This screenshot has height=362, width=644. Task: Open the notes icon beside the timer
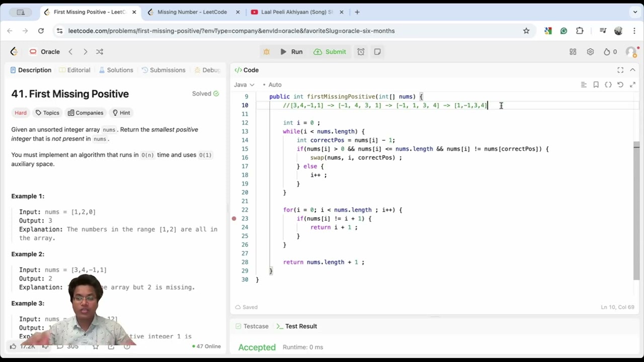click(377, 52)
